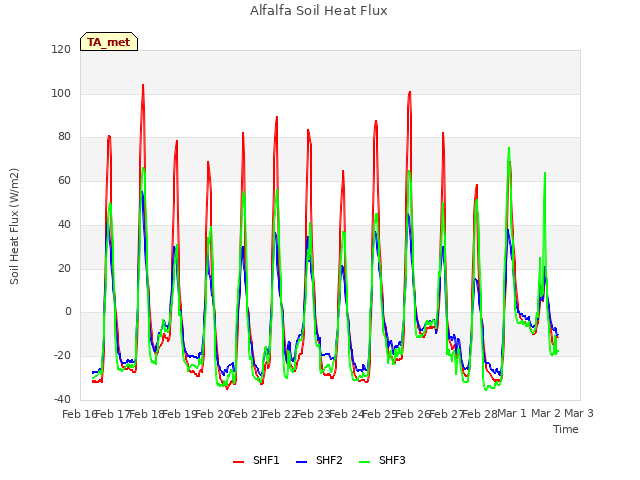
Task: Click the -40 y-axis tick label
Action: point(62,399)
